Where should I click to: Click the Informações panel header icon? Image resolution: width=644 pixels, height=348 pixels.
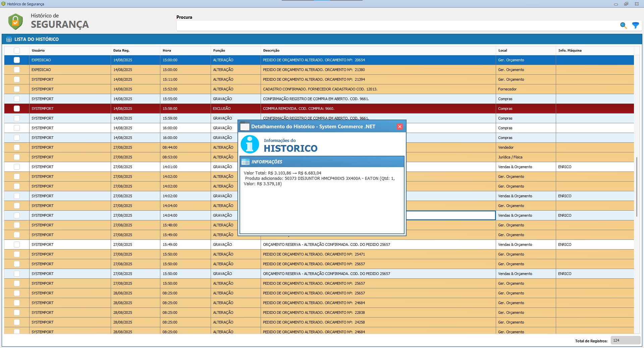[246, 162]
